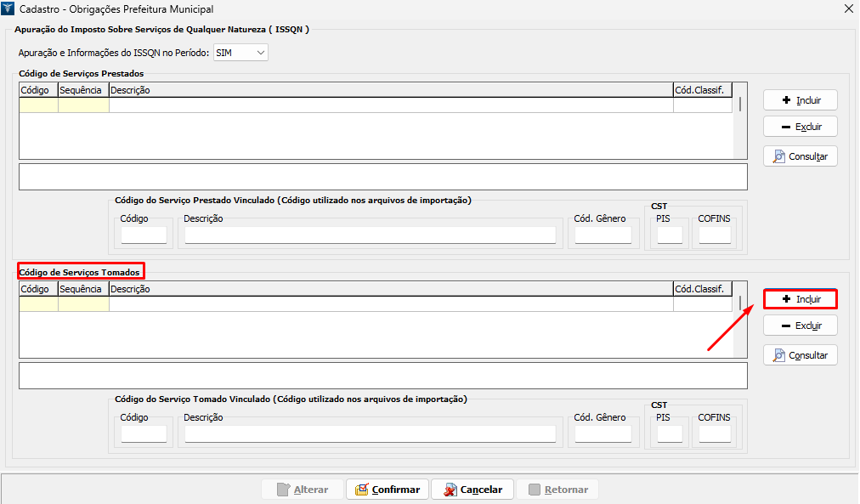Click Incluir button for Serviços Prestados
Image resolution: width=860 pixels, height=504 pixels.
tap(800, 100)
